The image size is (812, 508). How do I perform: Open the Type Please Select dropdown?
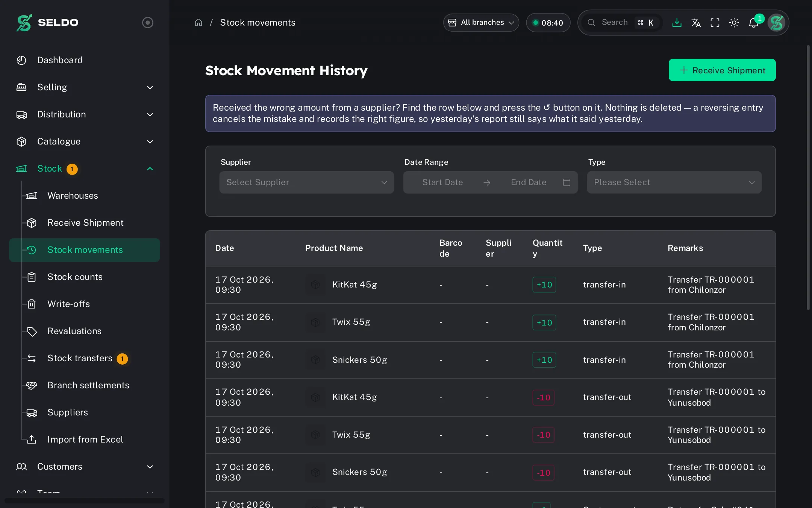click(x=674, y=183)
